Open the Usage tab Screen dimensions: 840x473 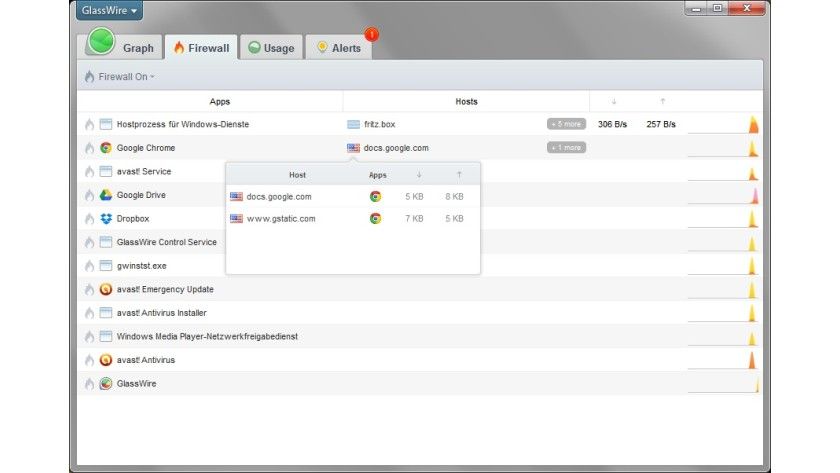pos(272,48)
